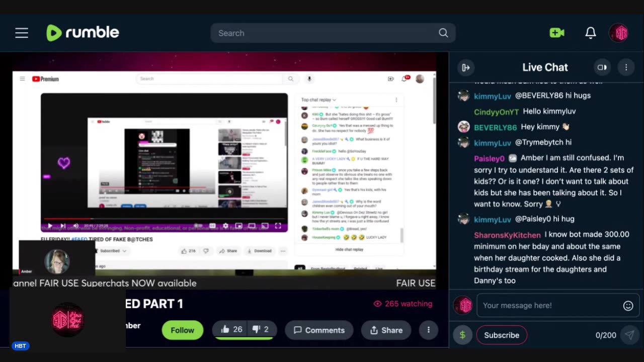This screenshot has width=644, height=362.
Task: Open the YouTube notifications bell
Action: [x=404, y=79]
